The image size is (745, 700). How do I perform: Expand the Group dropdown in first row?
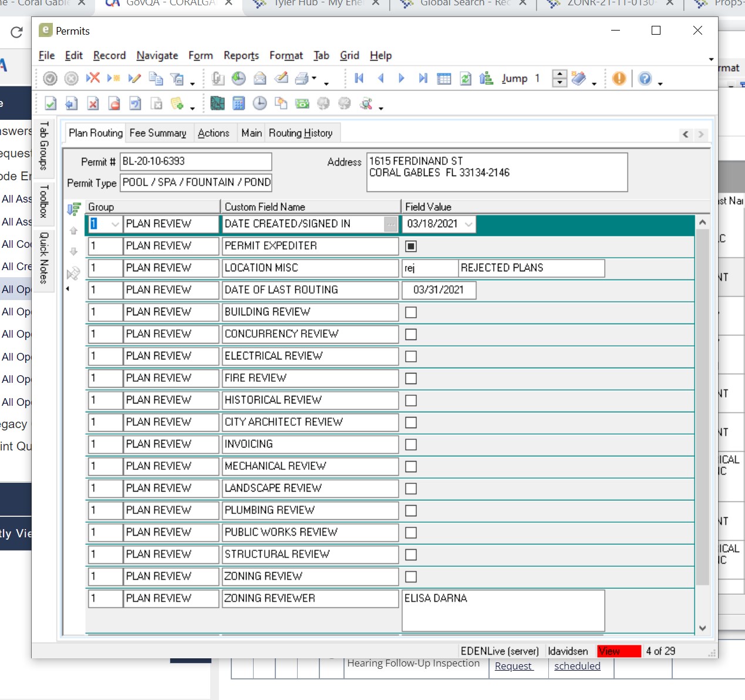pos(115,224)
